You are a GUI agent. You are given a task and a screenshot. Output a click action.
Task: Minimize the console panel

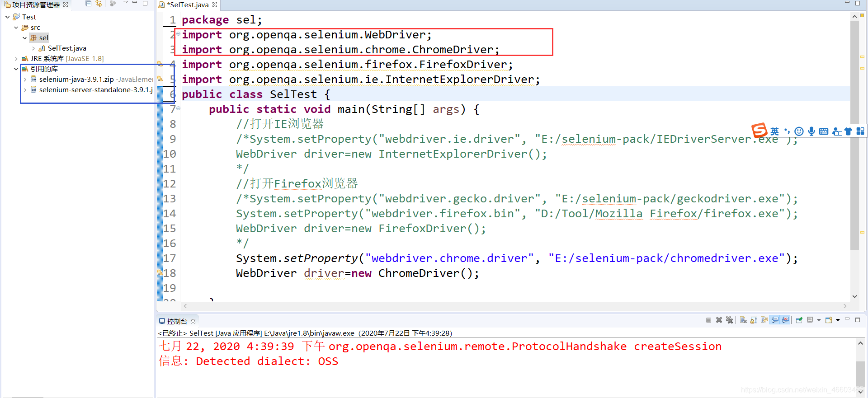pyautogui.click(x=847, y=319)
